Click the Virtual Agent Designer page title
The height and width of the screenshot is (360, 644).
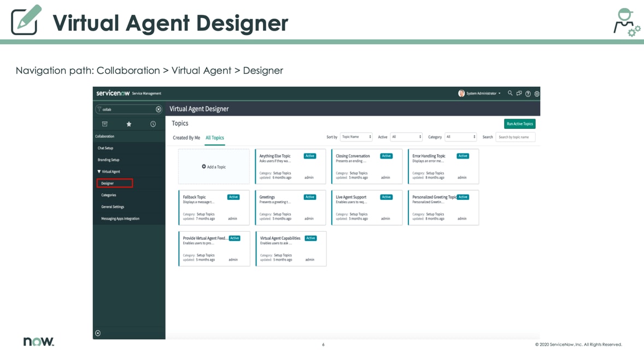(x=199, y=109)
